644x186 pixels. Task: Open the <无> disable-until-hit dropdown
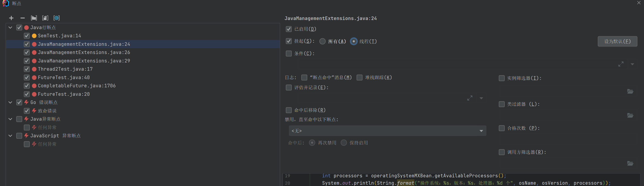click(388, 131)
